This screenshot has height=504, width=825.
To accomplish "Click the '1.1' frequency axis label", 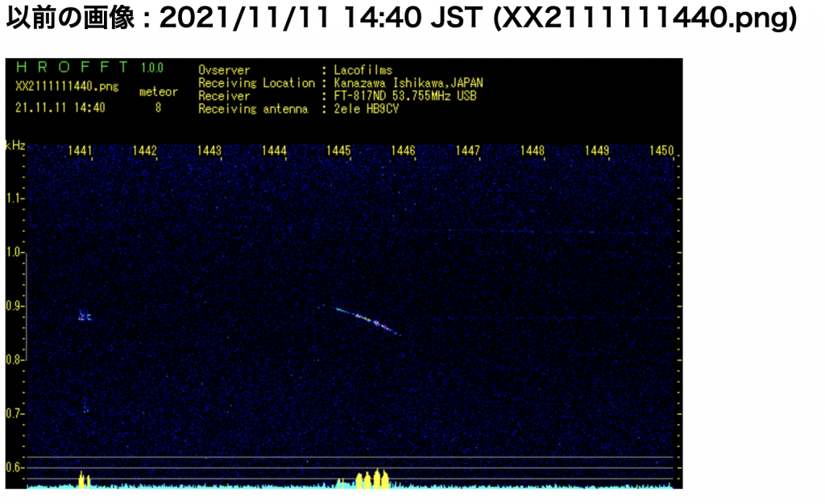I will tap(13, 198).
